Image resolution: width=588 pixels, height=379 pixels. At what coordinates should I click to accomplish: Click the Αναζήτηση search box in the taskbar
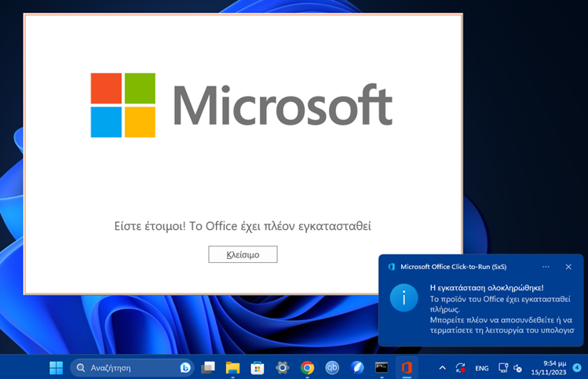click(x=132, y=368)
